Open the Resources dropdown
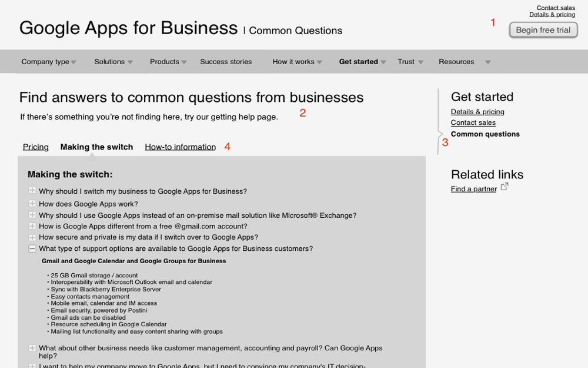 [456, 61]
